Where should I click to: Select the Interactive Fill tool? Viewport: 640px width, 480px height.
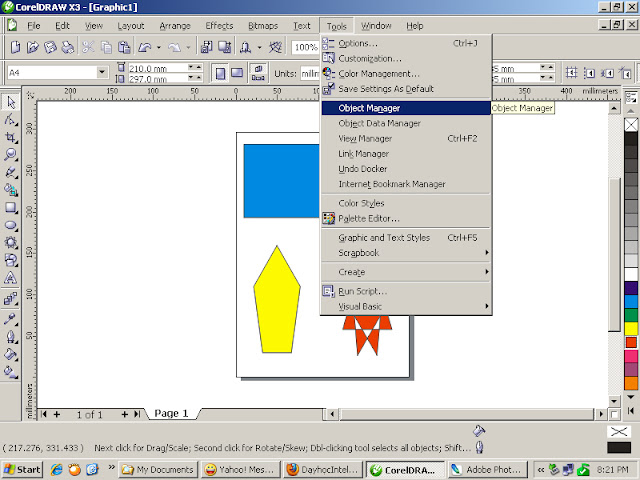click(10, 371)
